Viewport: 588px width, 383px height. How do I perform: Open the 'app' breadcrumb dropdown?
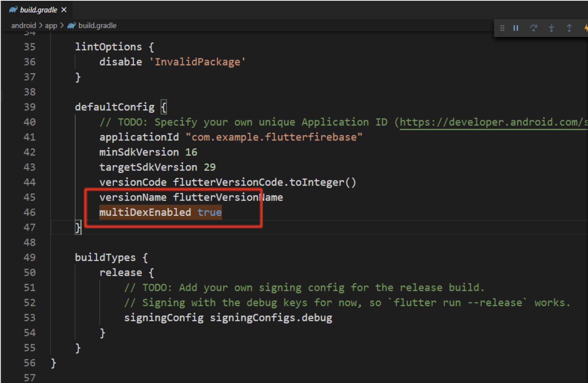(x=51, y=25)
